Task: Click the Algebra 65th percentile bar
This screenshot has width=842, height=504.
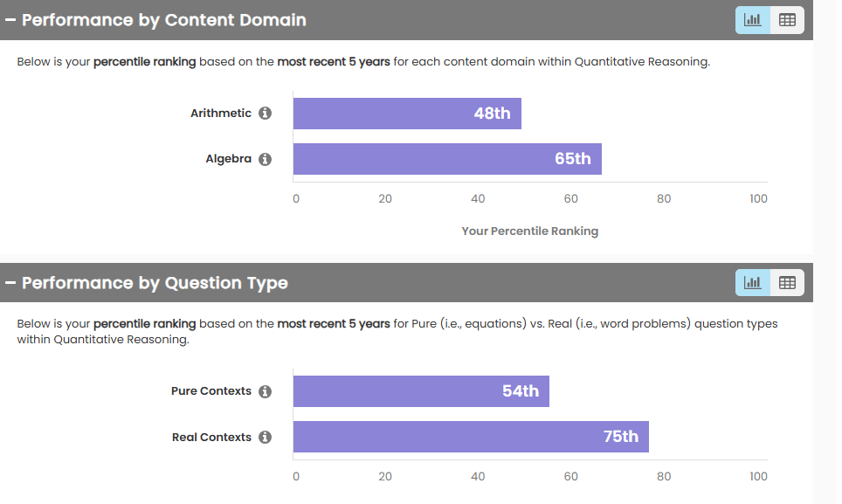Action: (447, 159)
